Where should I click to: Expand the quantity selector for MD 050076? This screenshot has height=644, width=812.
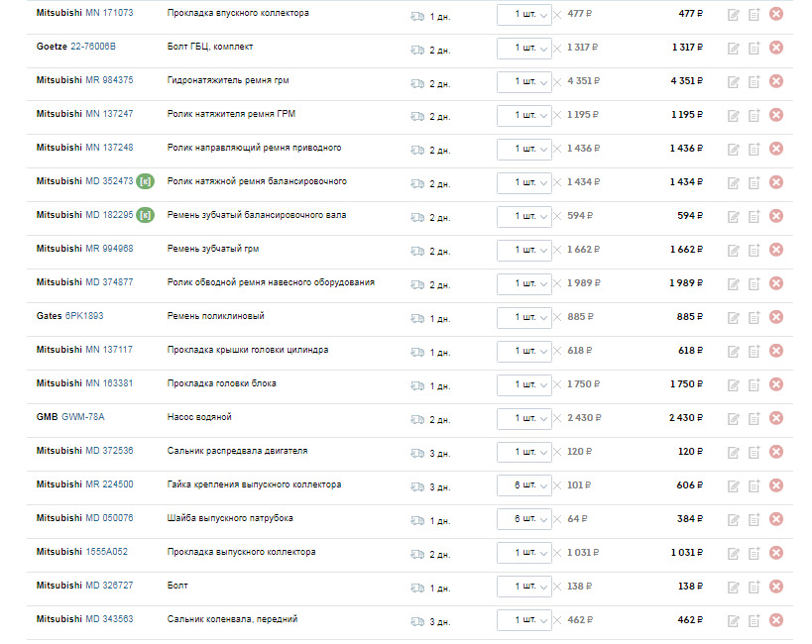pos(524,519)
